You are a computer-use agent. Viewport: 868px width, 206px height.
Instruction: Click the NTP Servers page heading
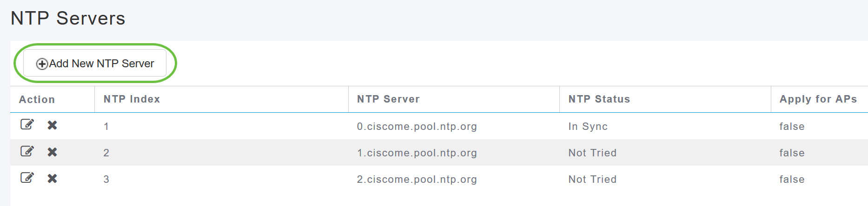point(68,19)
